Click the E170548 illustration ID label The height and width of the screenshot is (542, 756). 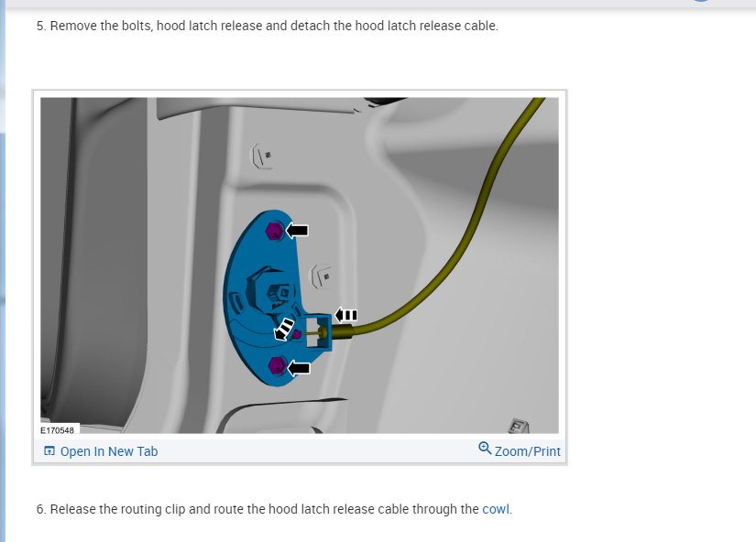point(58,430)
